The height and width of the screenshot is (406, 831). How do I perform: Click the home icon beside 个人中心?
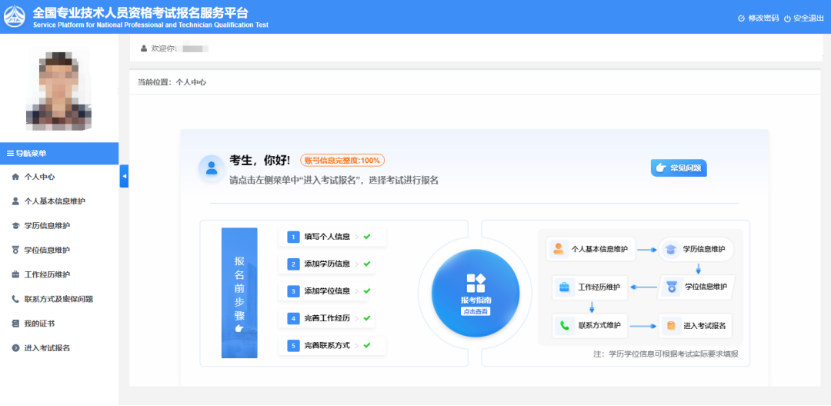[15, 176]
